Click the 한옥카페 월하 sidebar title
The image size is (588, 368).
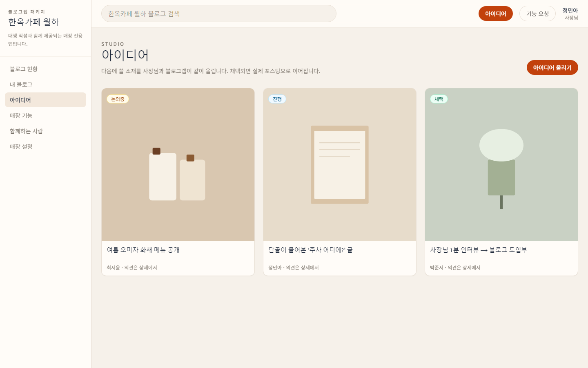pyautogui.click(x=33, y=22)
